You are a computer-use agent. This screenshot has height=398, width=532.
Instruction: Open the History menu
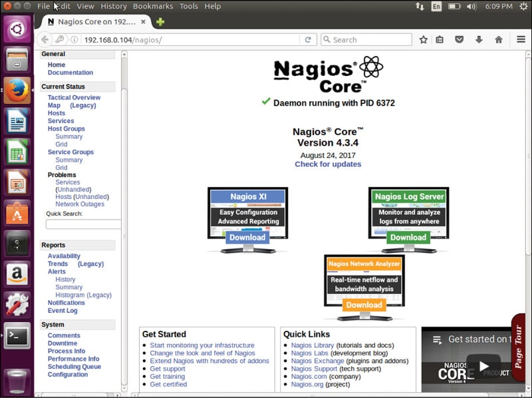point(113,6)
